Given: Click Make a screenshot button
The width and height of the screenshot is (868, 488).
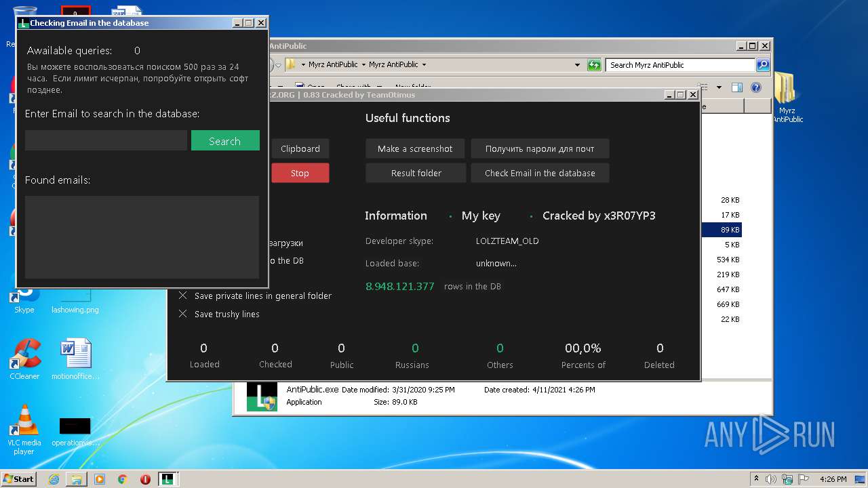Looking at the screenshot, I should coord(416,148).
